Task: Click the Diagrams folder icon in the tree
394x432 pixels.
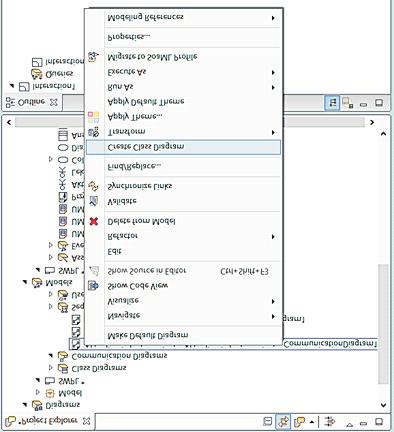Action: point(37,405)
